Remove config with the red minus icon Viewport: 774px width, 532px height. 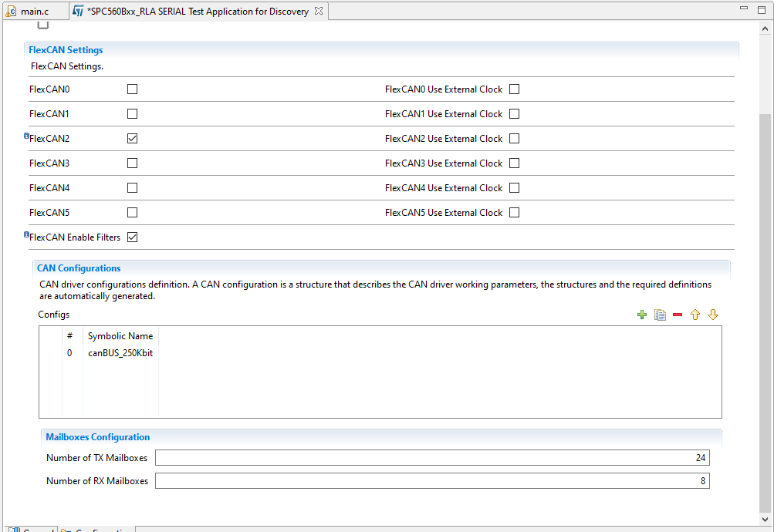(678, 315)
